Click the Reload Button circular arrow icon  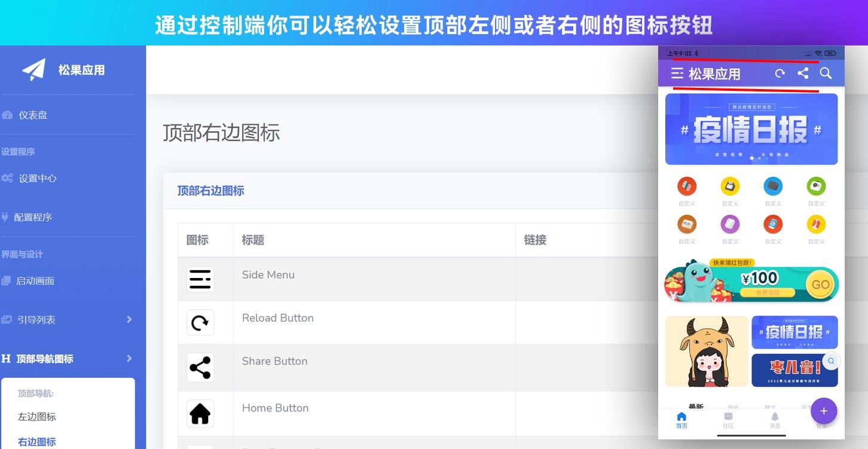(x=200, y=322)
